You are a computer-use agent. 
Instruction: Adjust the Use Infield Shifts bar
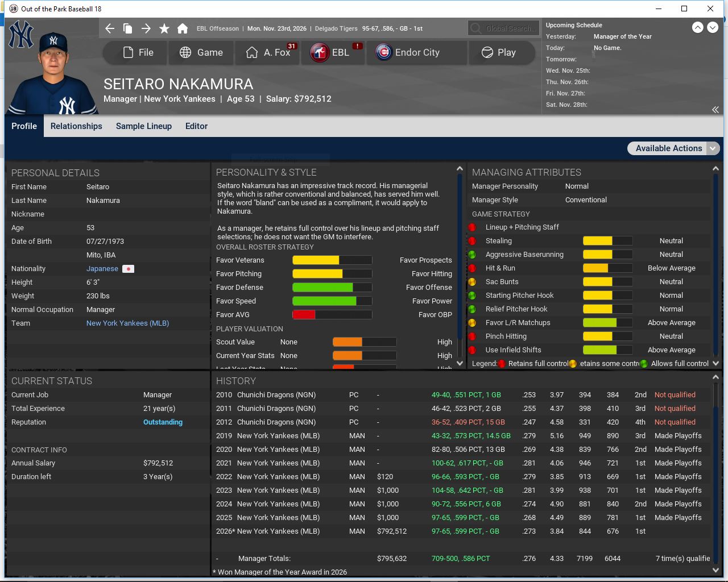[607, 350]
